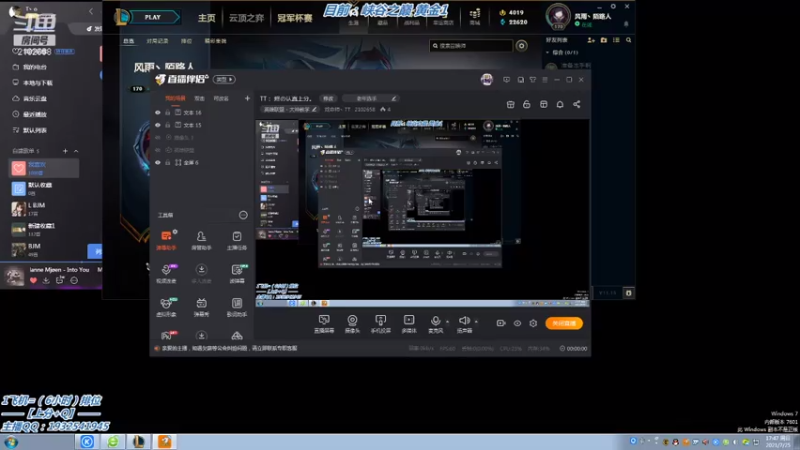Edit the game category 英雄联盟 tag

pyautogui.click(x=290, y=110)
